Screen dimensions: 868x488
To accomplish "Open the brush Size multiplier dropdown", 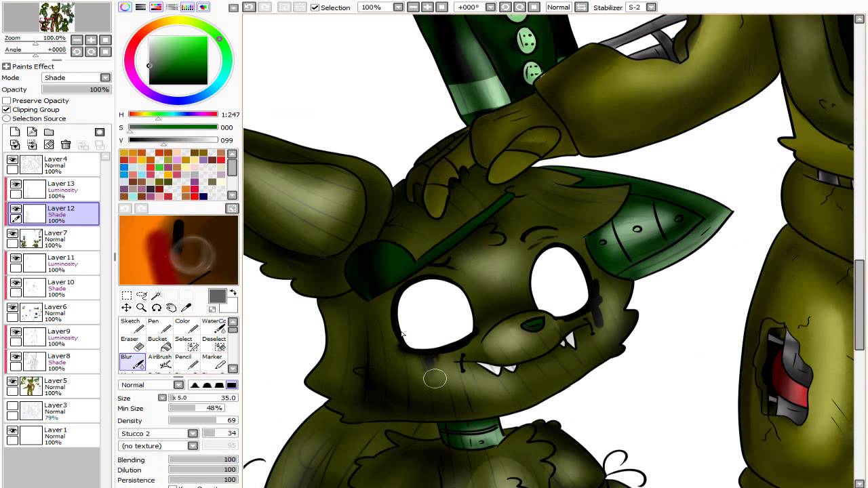I will (162, 398).
